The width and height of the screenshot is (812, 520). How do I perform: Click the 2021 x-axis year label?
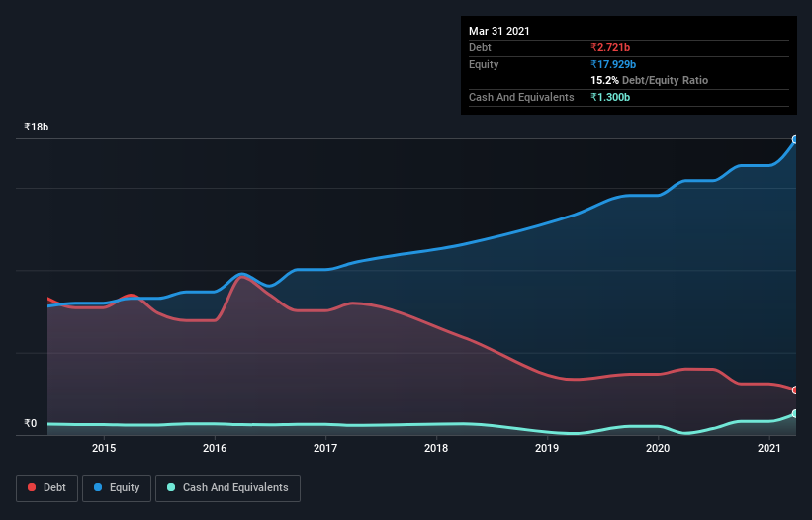(769, 448)
